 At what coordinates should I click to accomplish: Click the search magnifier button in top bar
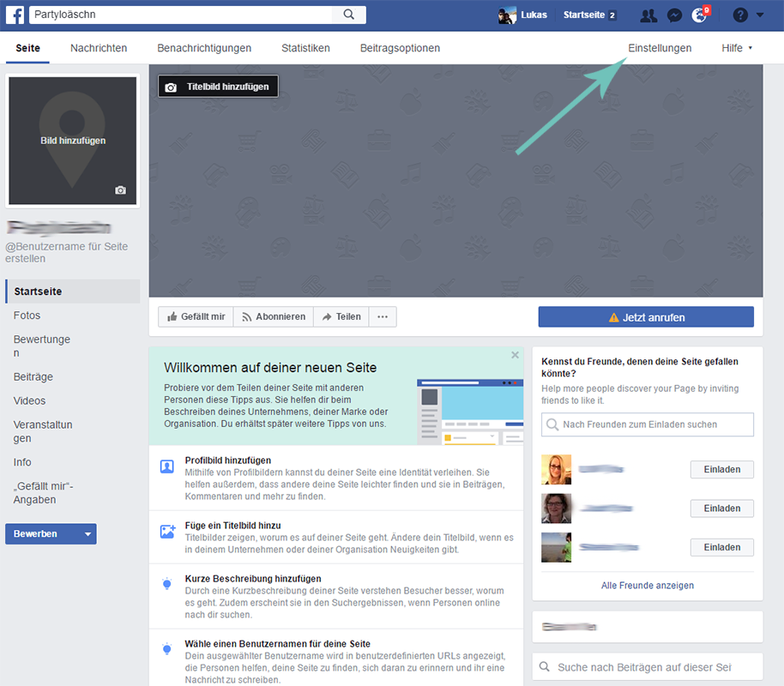point(349,15)
